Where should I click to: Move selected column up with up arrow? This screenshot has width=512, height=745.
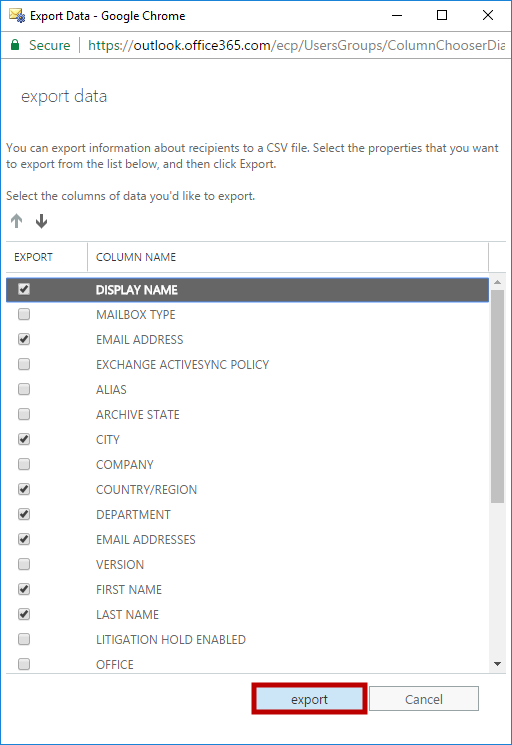tap(17, 221)
